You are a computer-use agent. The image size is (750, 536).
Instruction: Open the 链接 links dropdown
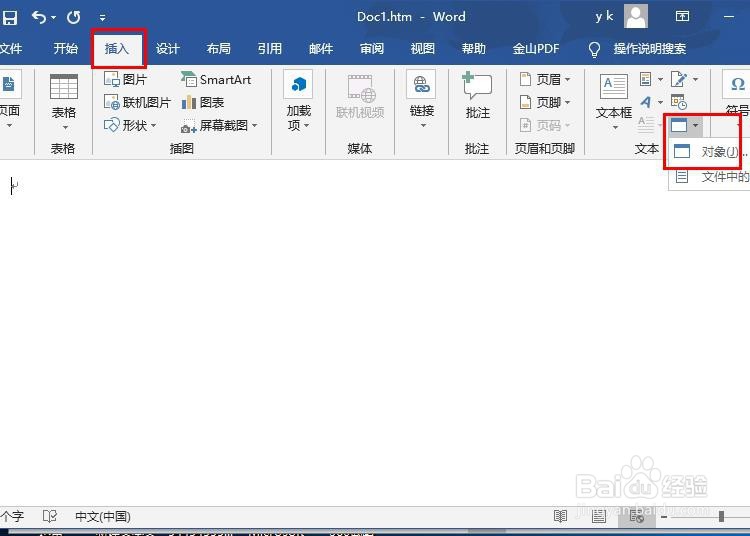(422, 99)
